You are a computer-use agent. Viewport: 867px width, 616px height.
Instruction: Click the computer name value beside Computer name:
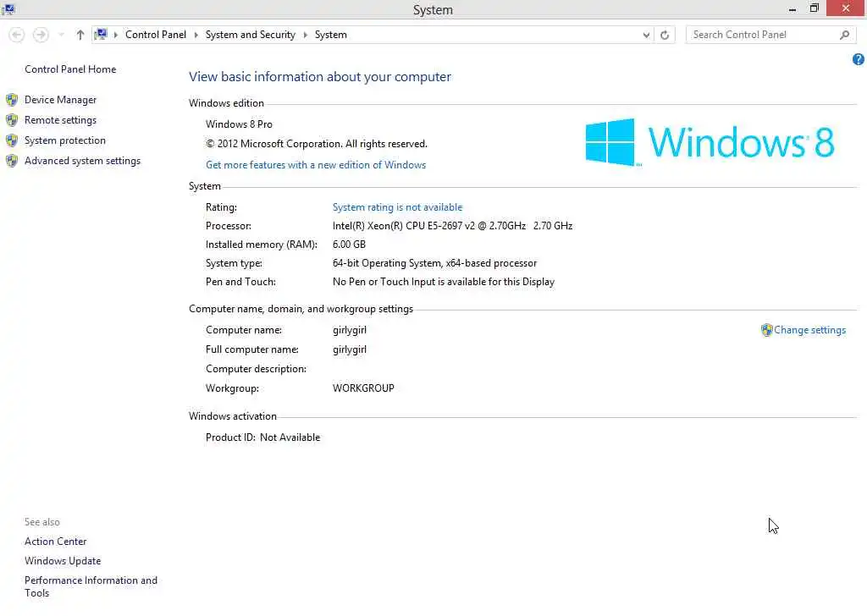[350, 330]
